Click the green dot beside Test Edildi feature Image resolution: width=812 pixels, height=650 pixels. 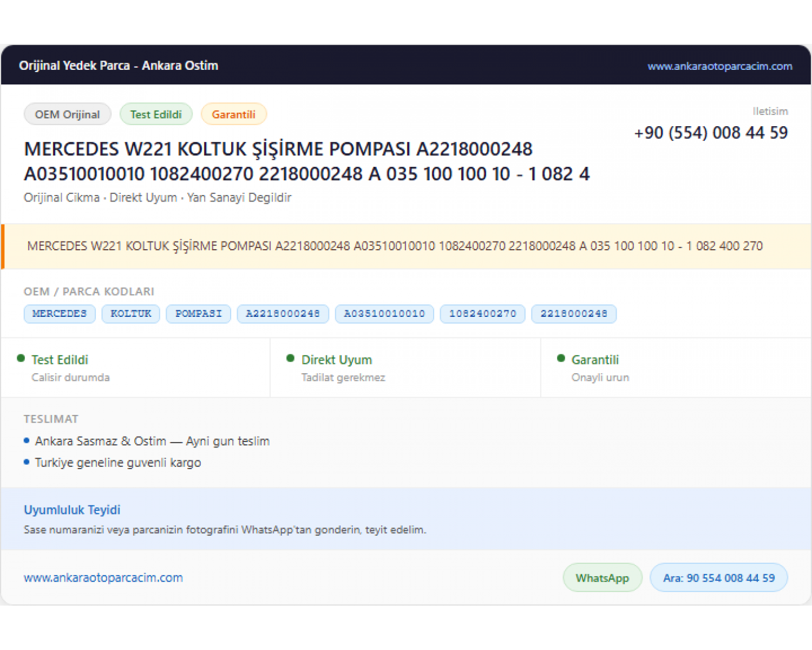(21, 358)
